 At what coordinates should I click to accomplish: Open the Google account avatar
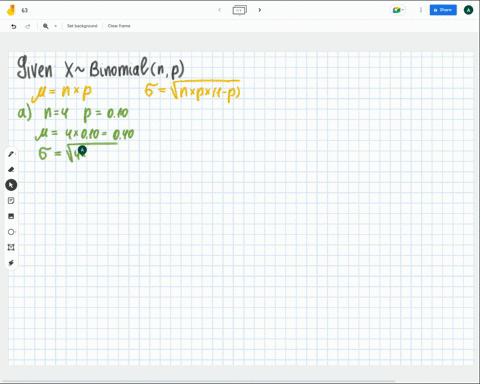(x=468, y=10)
